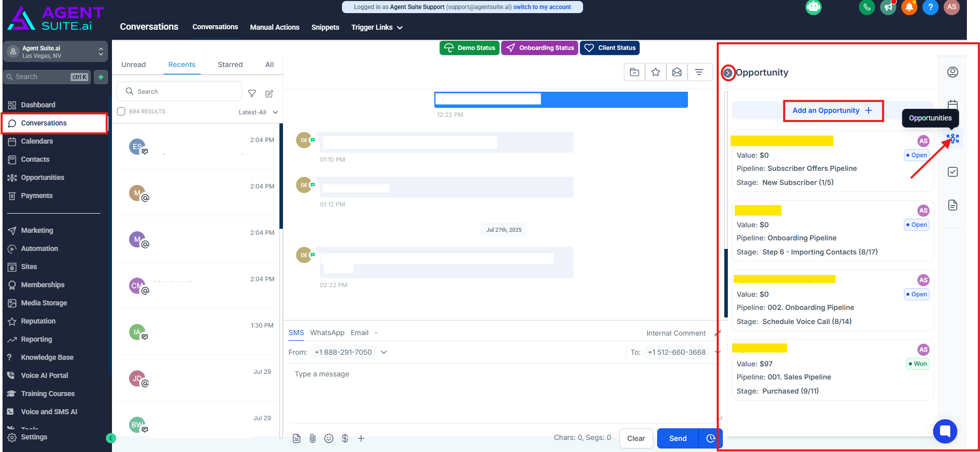Open the Subscriber Offers Pipeline opportunity card
The height and width of the screenshot is (452, 980).
click(x=832, y=161)
